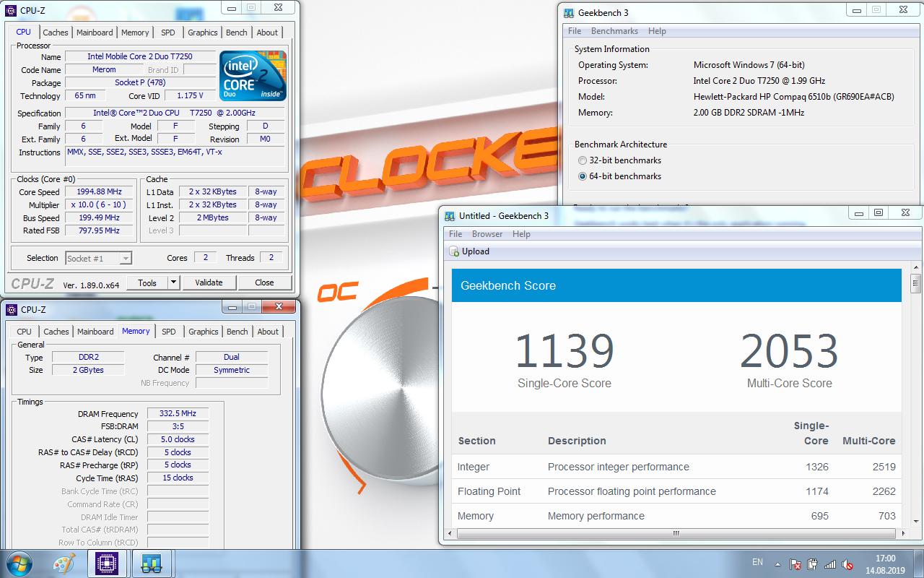This screenshot has height=578, width=924.
Task: Open Mainboard tab in CPU-Z Memory window
Action: click(95, 332)
